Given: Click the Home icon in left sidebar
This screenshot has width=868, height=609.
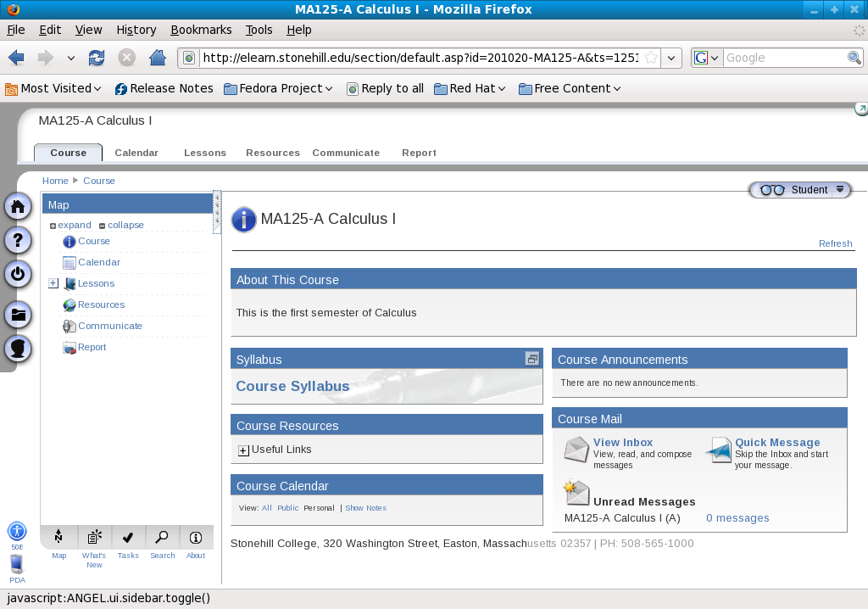Looking at the screenshot, I should (x=19, y=207).
